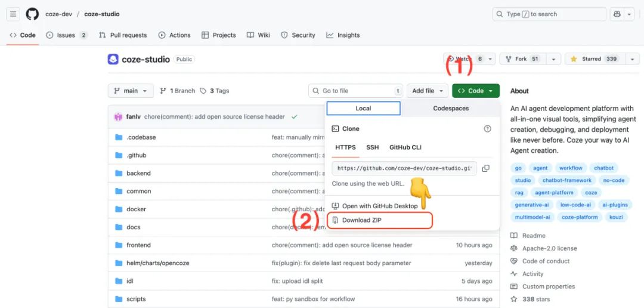Go to GitHub home via the Octocat logo
Screen dimensions: 644x308
tap(32, 14)
